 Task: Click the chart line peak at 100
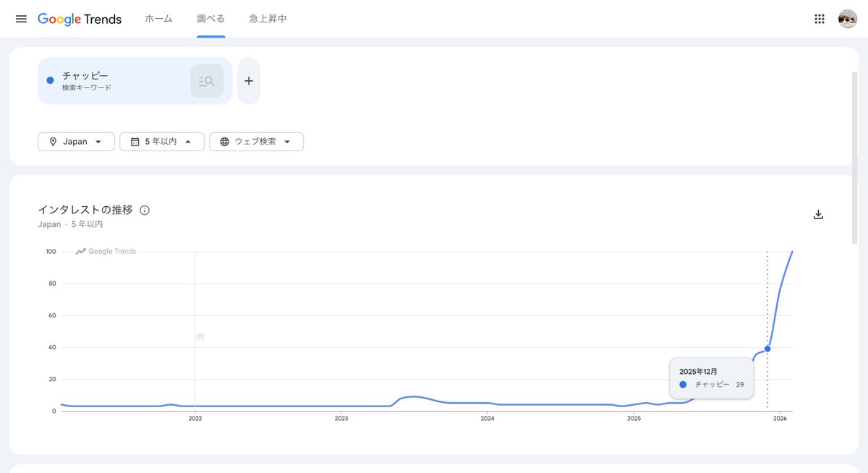(792, 252)
